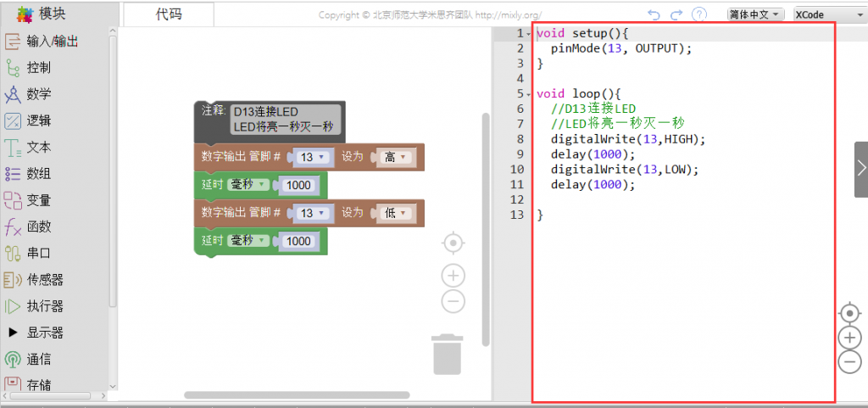Open the help question mark icon
The width and height of the screenshot is (868, 408).
tap(700, 14)
